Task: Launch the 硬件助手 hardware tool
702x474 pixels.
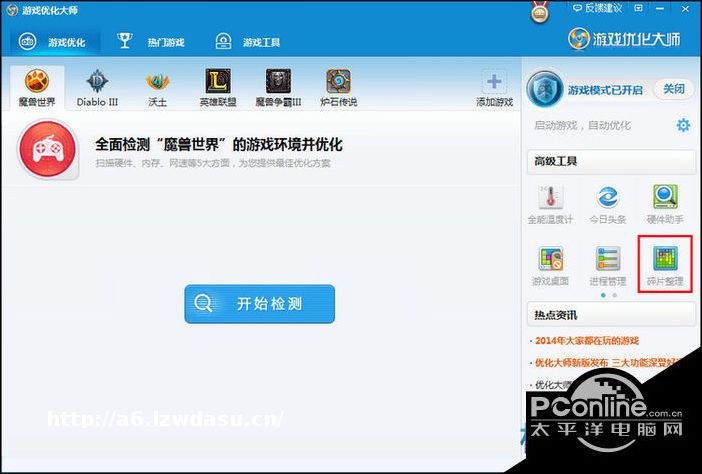Action: (x=665, y=199)
